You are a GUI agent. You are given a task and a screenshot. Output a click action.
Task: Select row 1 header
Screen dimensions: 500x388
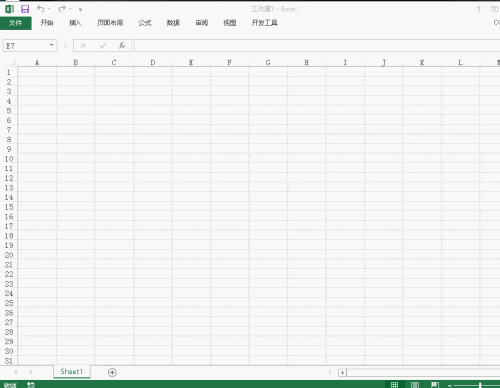[x=9, y=72]
